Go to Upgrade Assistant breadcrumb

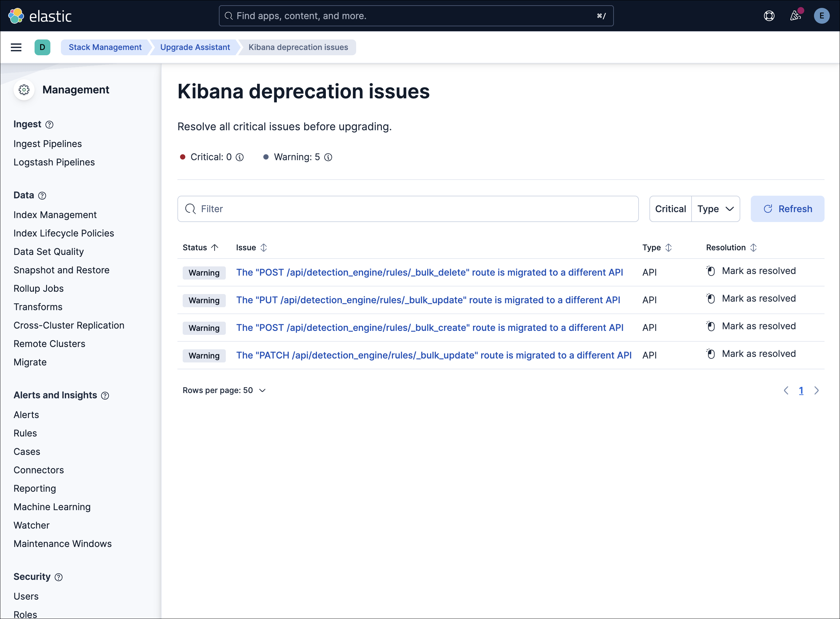tap(195, 47)
